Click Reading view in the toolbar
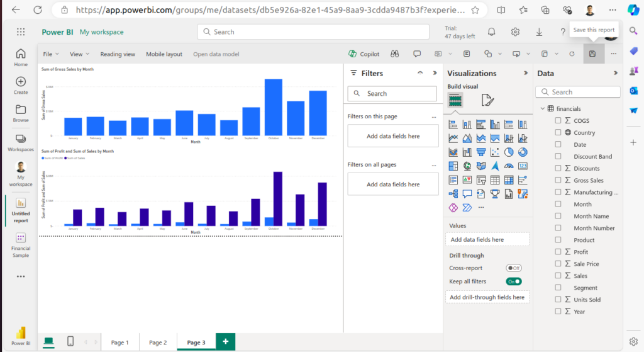 click(118, 54)
